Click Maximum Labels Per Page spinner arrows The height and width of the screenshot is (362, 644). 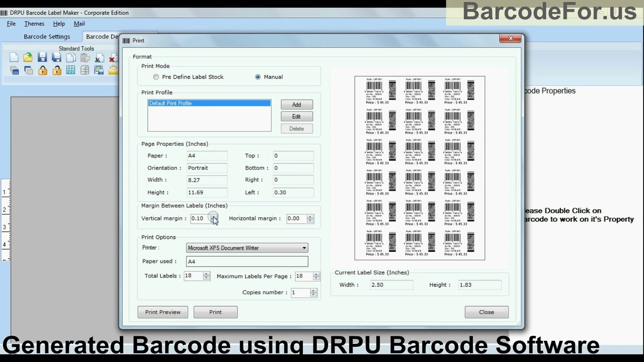(316, 277)
